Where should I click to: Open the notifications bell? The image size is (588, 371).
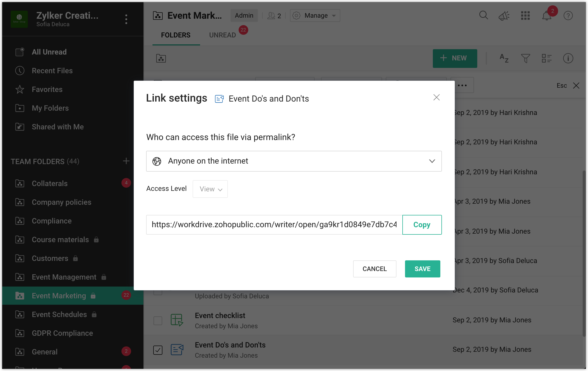546,16
